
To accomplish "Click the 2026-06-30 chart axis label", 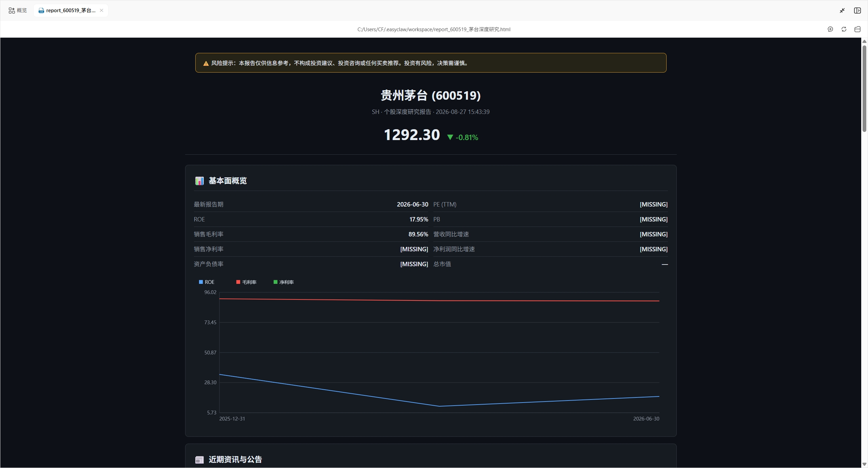I will coord(646,419).
